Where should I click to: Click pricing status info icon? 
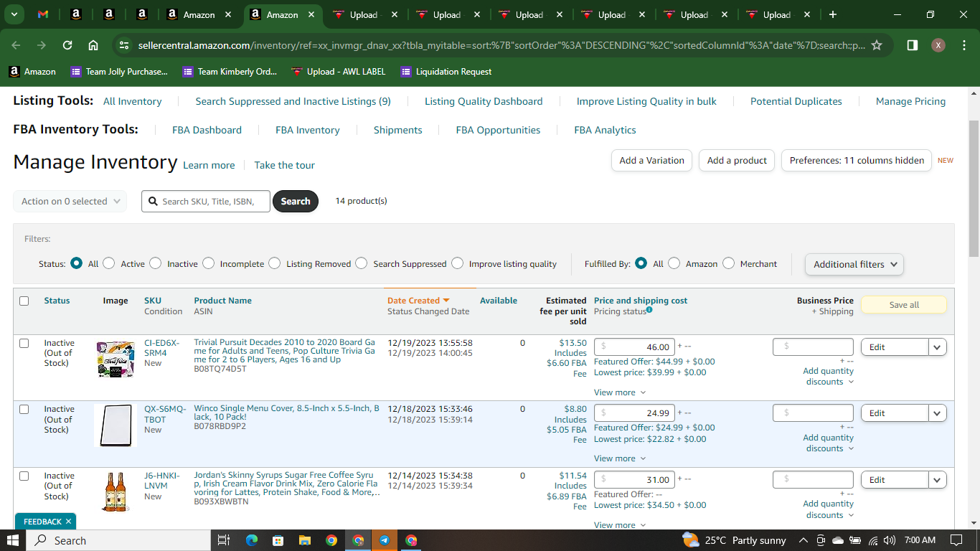649,310
